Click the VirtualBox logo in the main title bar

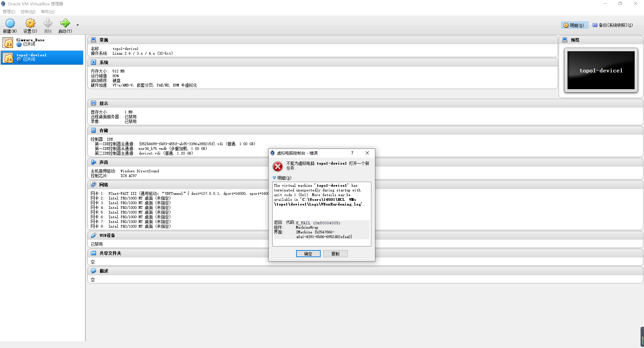coord(3,4)
